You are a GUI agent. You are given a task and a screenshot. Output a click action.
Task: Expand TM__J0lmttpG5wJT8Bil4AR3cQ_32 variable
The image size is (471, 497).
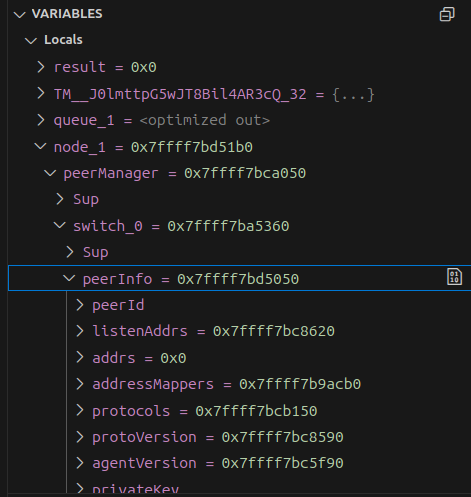pos(41,94)
